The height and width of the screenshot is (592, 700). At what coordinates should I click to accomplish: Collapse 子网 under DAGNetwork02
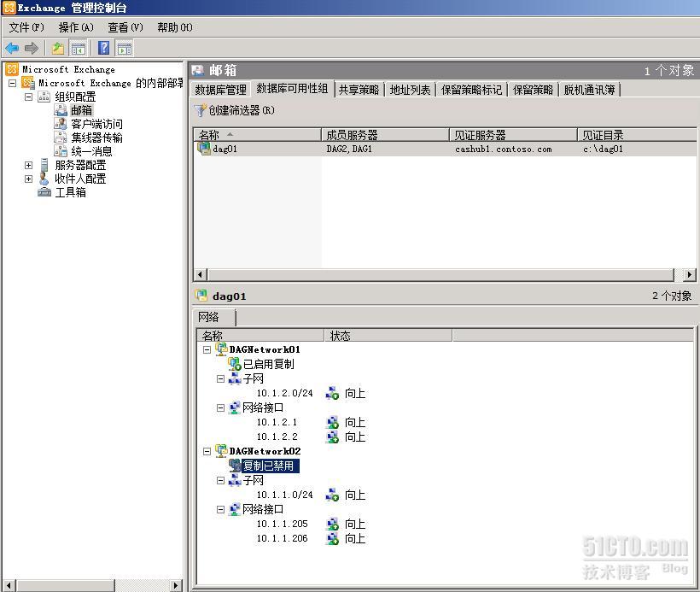[x=220, y=481]
